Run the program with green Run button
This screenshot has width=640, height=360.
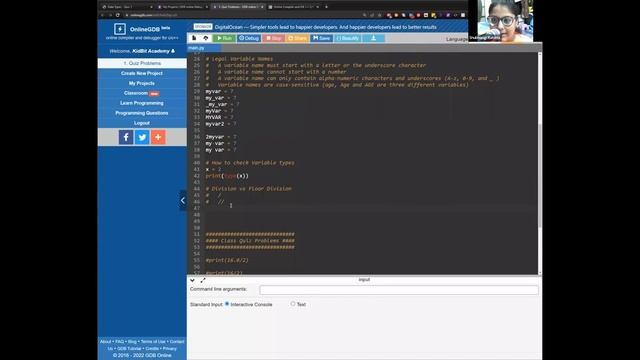(x=224, y=38)
